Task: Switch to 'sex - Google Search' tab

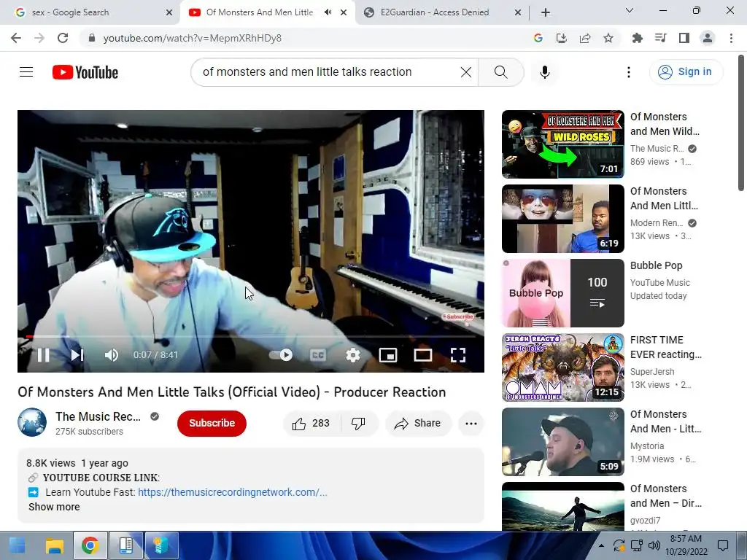Action: coord(90,12)
